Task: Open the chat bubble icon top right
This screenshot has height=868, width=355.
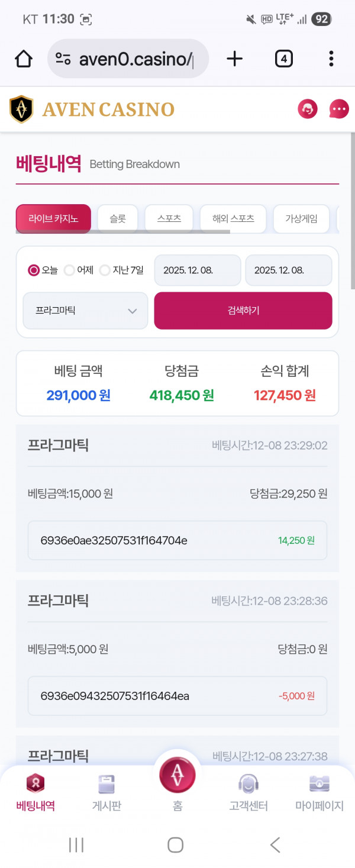Action: click(x=338, y=109)
